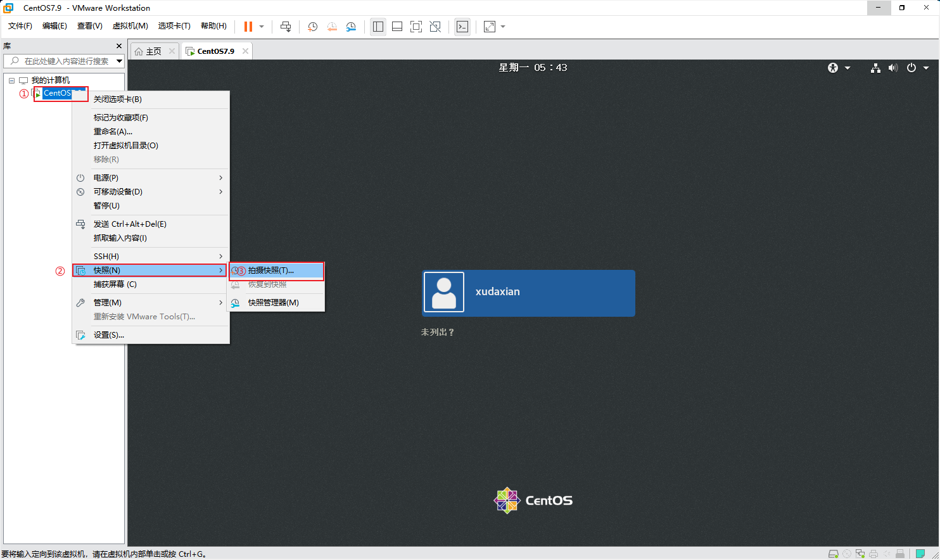Screen dimensions: 940x560
Task: Close the CentOS7.9 tab
Action: point(245,51)
